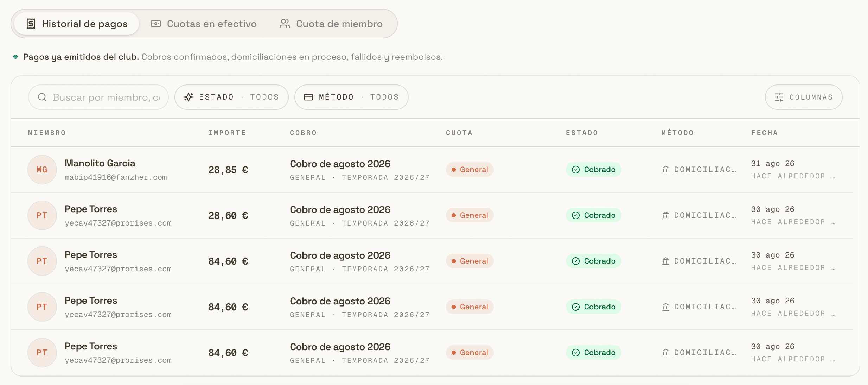The image size is (868, 385).
Task: Click the banknote icon in Cuotas en efectivo
Action: pos(156,24)
